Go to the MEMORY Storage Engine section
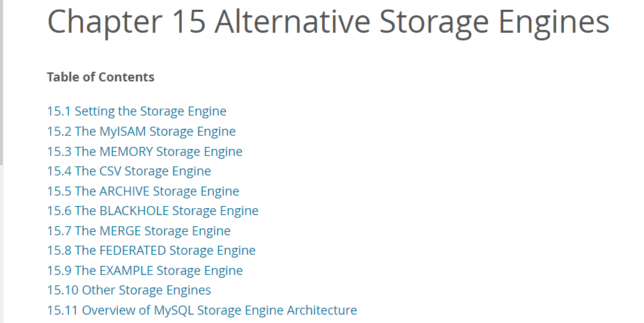Image resolution: width=644 pixels, height=323 pixels. [x=144, y=152]
